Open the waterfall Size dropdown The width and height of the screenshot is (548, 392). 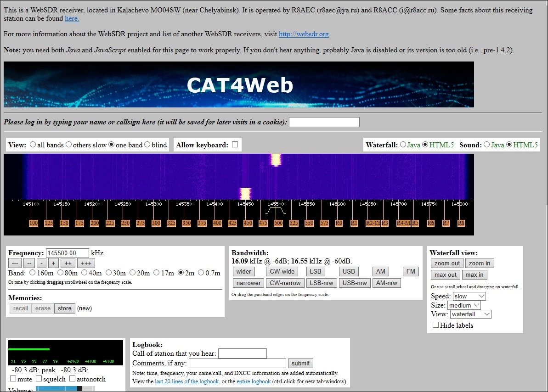click(464, 305)
